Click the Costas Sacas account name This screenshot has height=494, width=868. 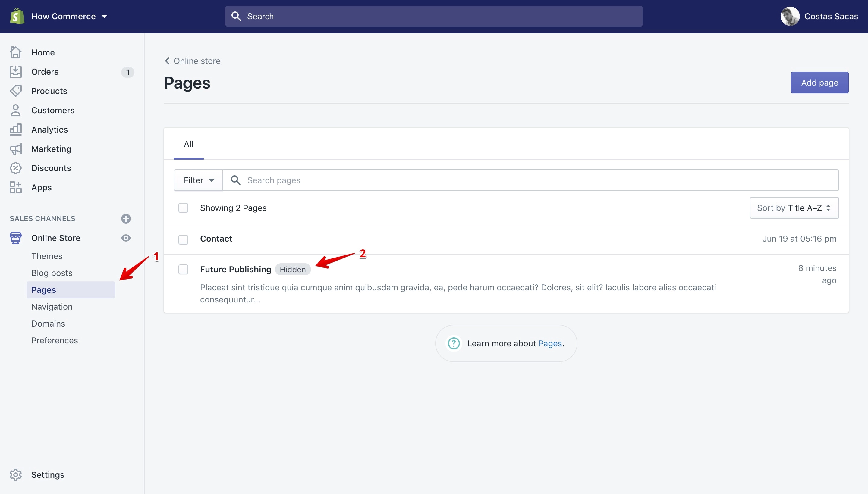831,16
